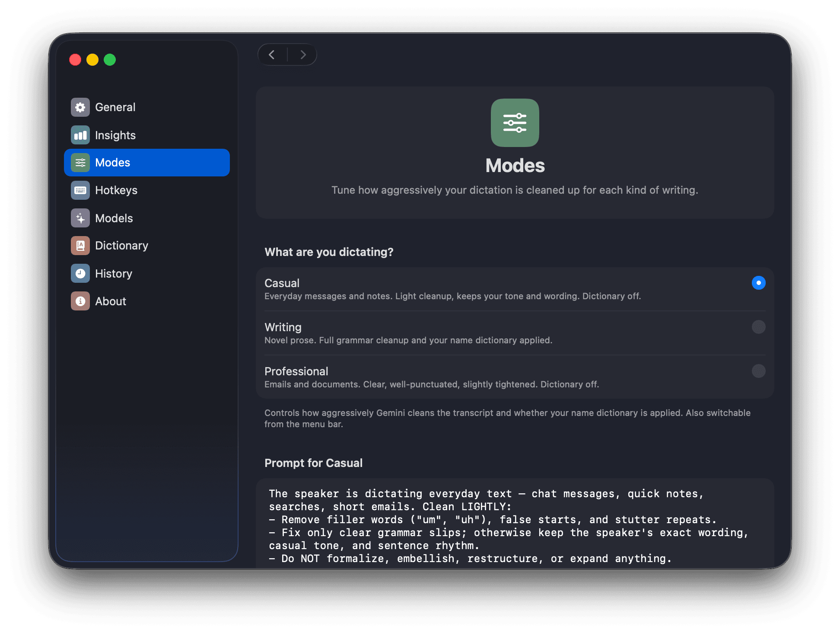Switch to the Hotkeys section
840x633 pixels.
click(147, 190)
